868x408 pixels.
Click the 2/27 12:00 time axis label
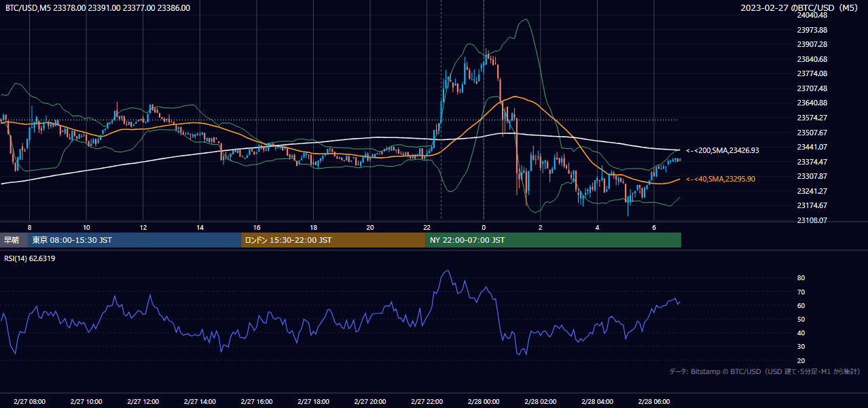(x=143, y=402)
